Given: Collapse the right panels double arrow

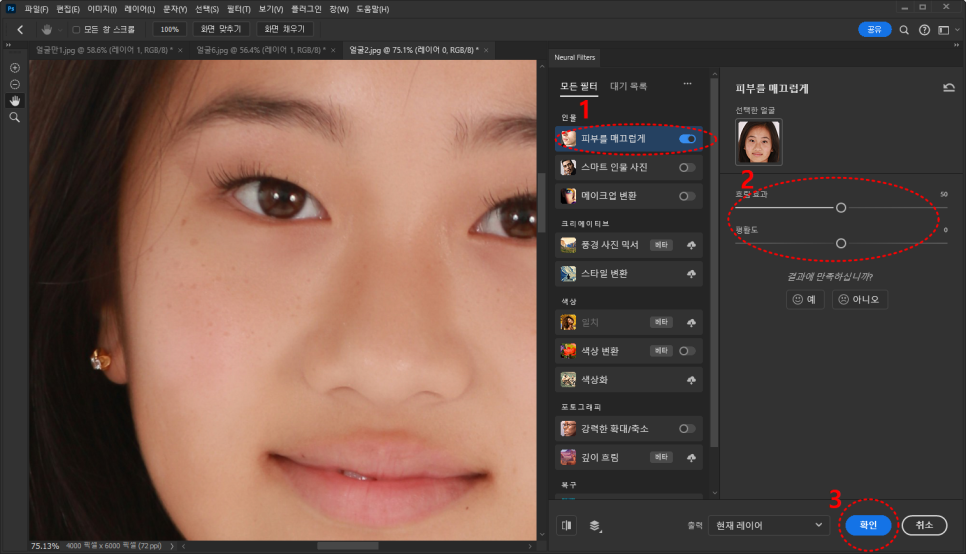Looking at the screenshot, I should tap(956, 45).
